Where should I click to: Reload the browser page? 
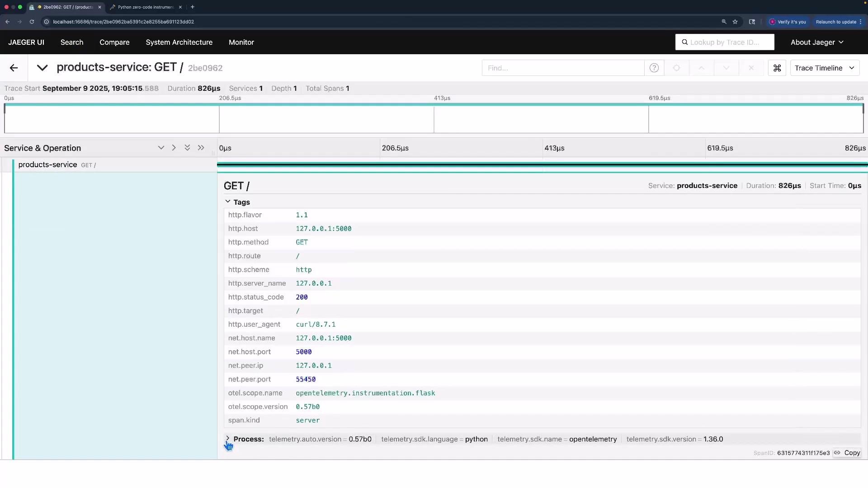click(x=32, y=22)
